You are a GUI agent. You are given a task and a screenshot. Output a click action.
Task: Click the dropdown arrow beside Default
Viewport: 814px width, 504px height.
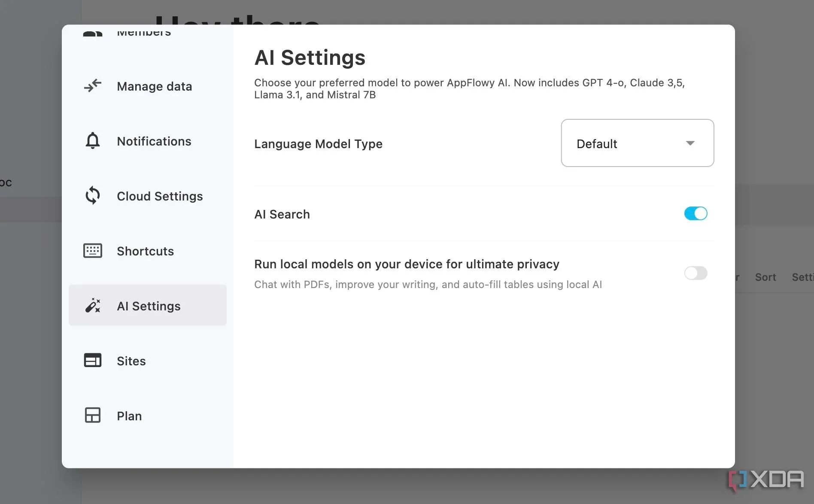click(690, 143)
